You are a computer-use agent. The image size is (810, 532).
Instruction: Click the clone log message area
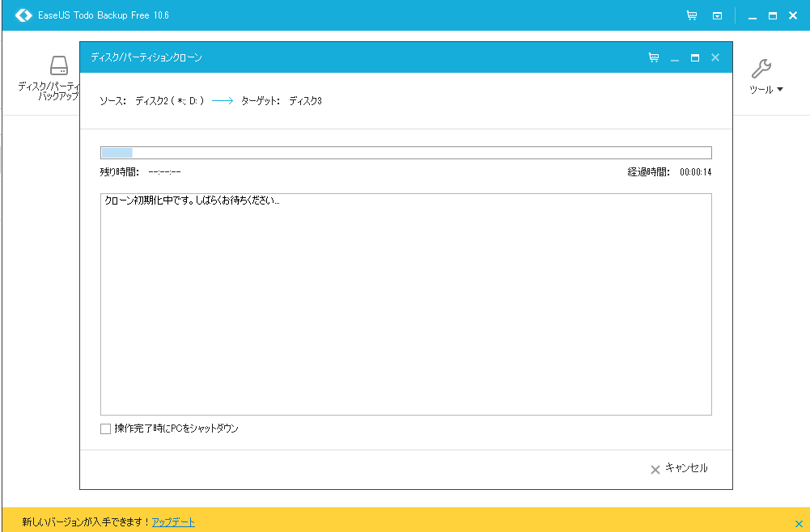coord(406,305)
